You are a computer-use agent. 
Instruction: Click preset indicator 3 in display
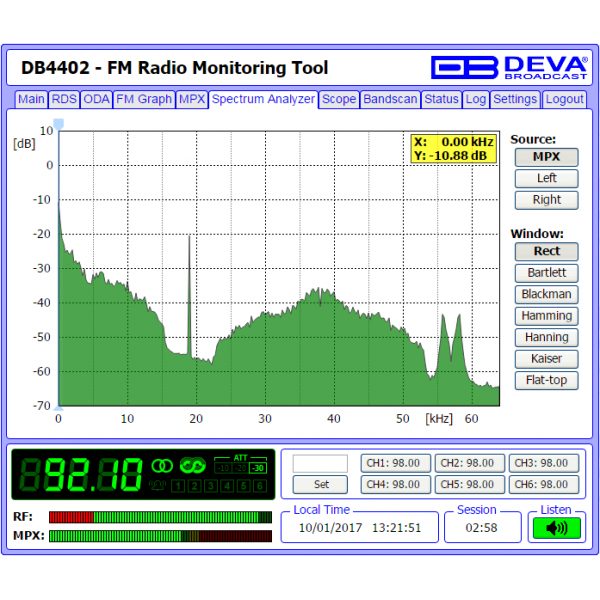tap(211, 486)
